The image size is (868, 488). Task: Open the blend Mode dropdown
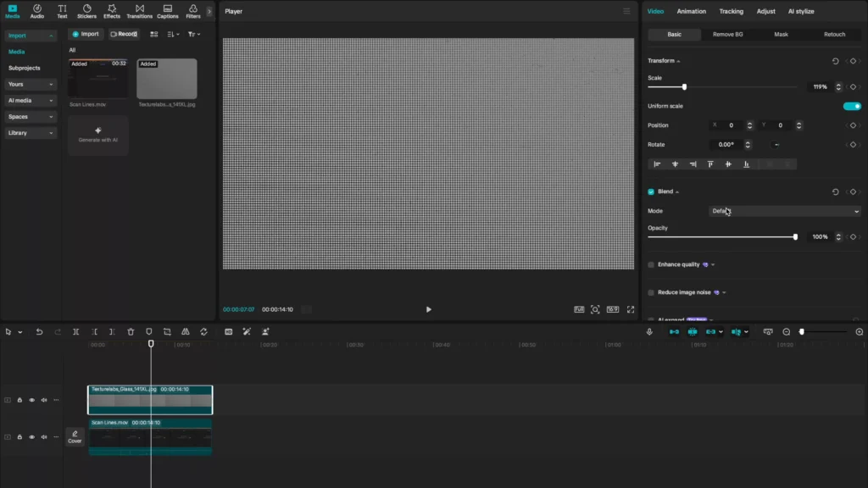pos(784,211)
